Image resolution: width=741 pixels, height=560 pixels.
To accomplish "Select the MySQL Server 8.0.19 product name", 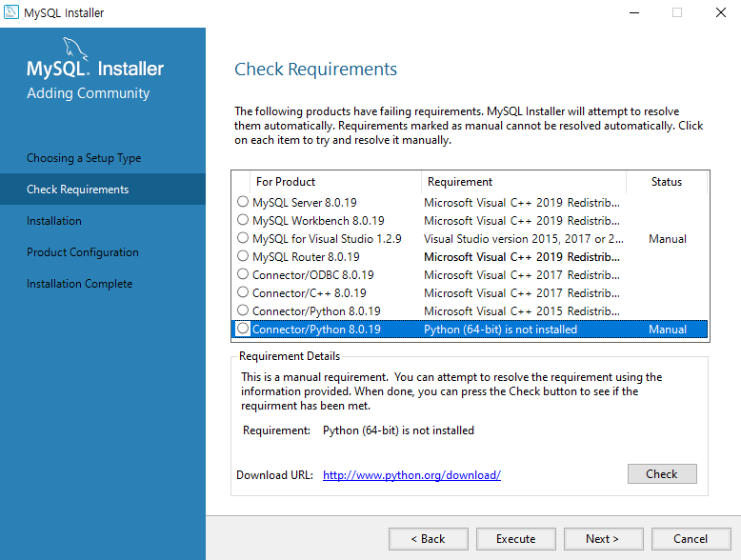I will 305,203.
